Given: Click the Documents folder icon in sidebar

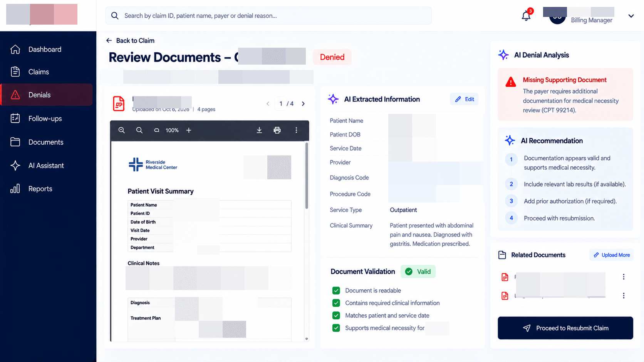Looking at the screenshot, I should 15,142.
